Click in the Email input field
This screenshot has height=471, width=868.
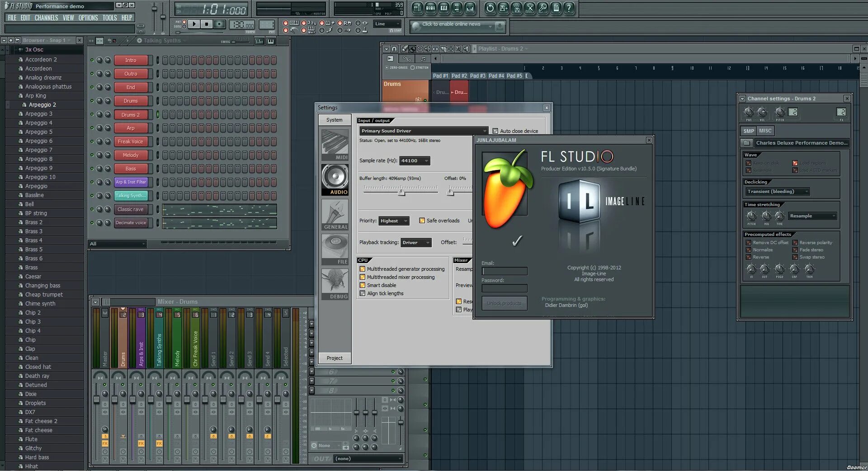click(505, 271)
